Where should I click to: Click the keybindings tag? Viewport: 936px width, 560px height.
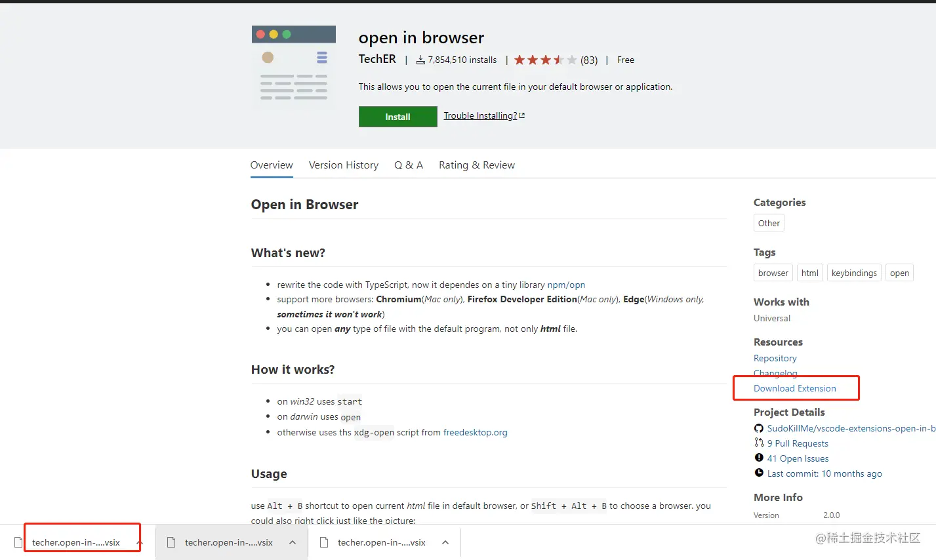(854, 273)
